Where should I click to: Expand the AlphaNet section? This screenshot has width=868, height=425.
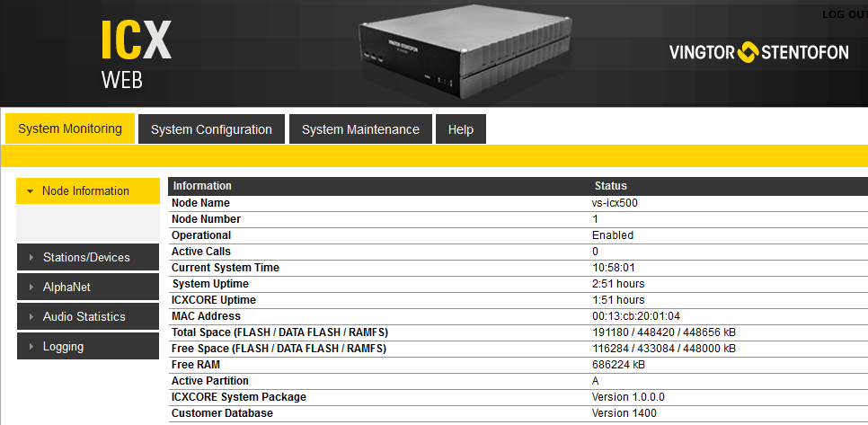pyautogui.click(x=88, y=288)
